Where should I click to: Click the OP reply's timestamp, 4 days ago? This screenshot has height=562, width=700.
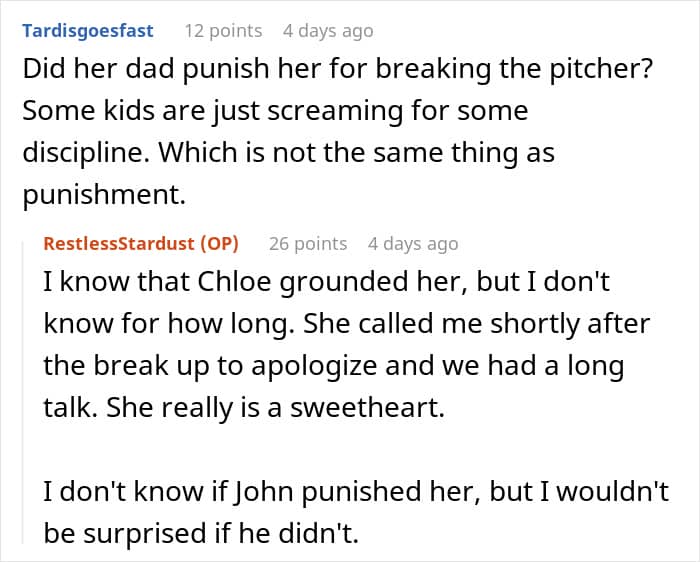pyautogui.click(x=413, y=243)
